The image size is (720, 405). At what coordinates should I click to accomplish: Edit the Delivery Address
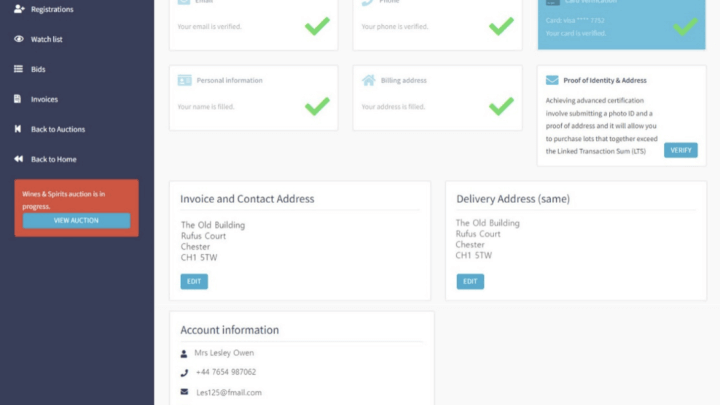point(469,282)
